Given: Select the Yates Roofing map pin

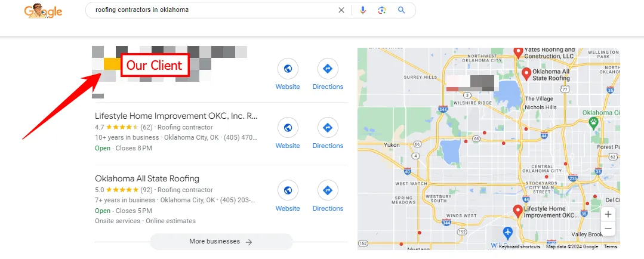Looking at the screenshot, I should (518, 53).
